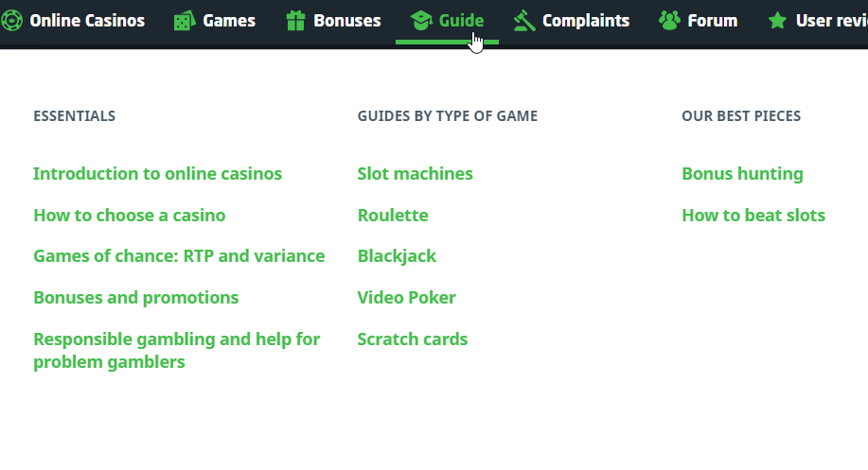
Task: Read the How to beat slots article
Action: coord(753,216)
